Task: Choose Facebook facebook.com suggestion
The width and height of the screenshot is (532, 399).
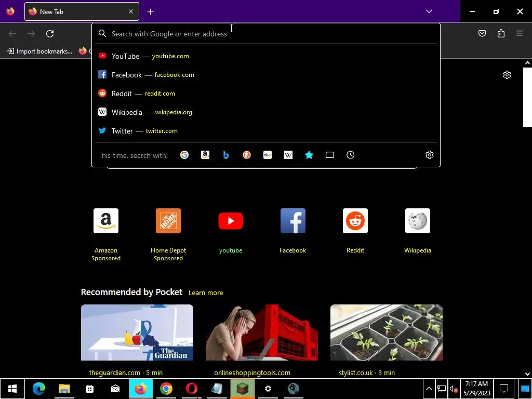Action: [x=265, y=75]
